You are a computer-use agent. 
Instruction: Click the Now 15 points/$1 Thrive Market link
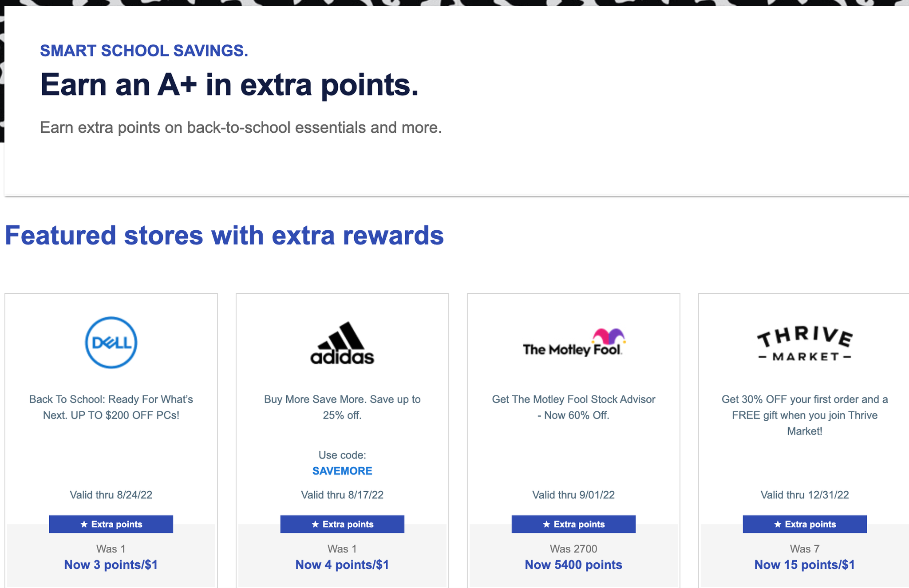point(804,565)
